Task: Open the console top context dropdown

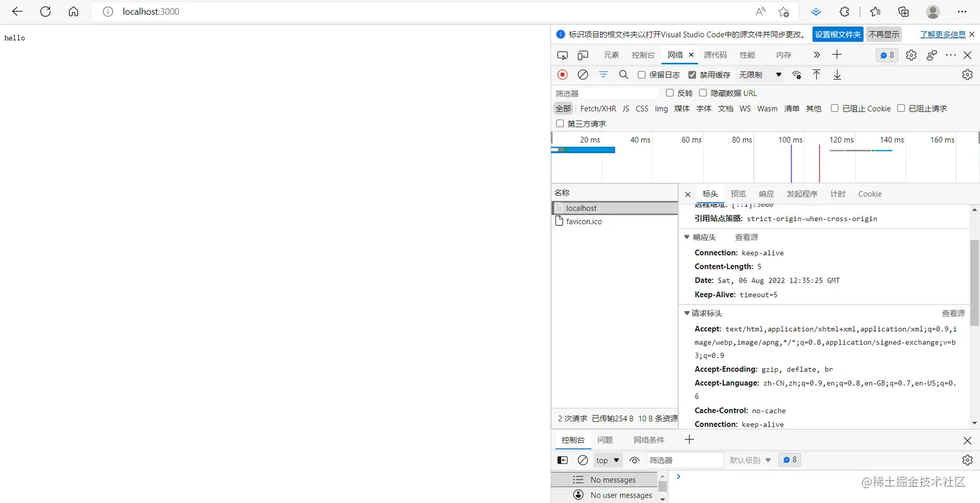Action: tap(608, 460)
